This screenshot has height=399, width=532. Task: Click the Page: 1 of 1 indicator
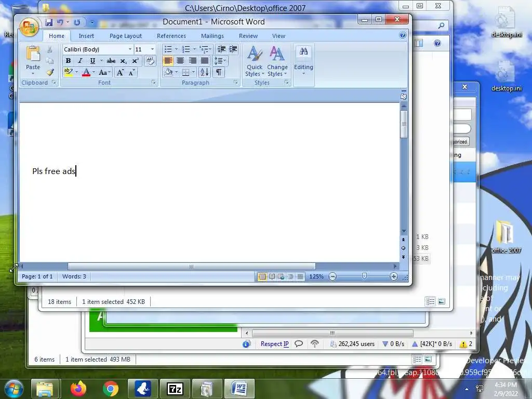tap(37, 276)
